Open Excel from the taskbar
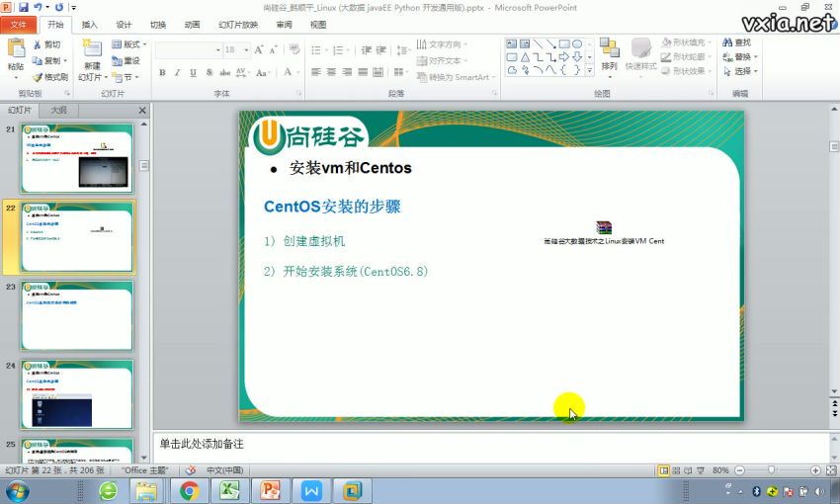Image resolution: width=840 pixels, height=504 pixels. pyautogui.click(x=230, y=491)
